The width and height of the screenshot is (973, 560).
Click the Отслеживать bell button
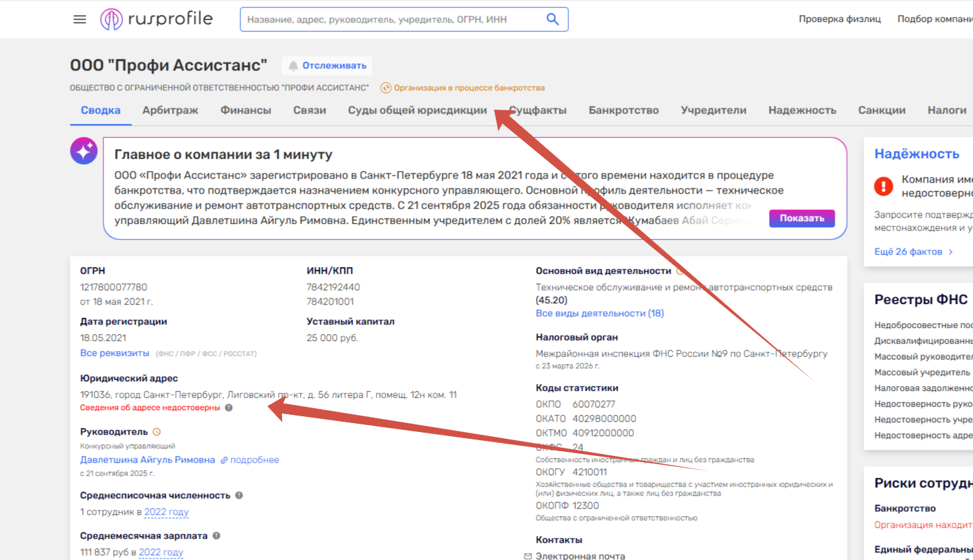click(x=327, y=66)
